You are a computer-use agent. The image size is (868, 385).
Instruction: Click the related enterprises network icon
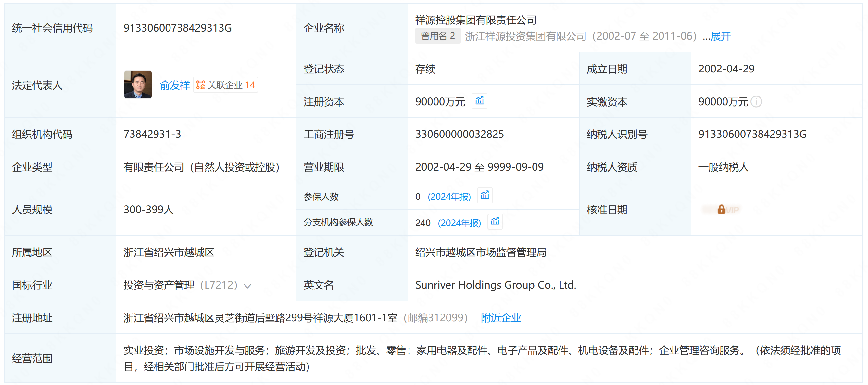click(200, 85)
